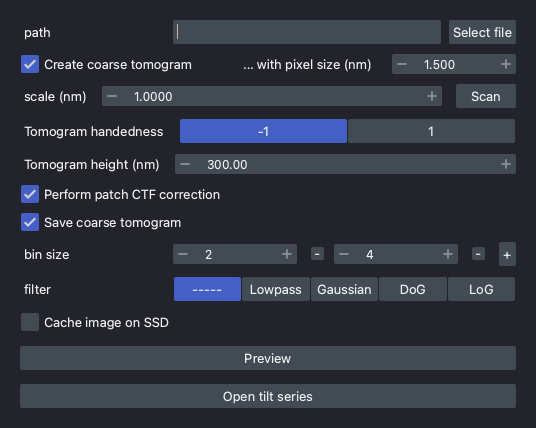Viewport: 536px width, 428px height.
Task: Increase the bin size 4 value
Action: click(x=448, y=254)
